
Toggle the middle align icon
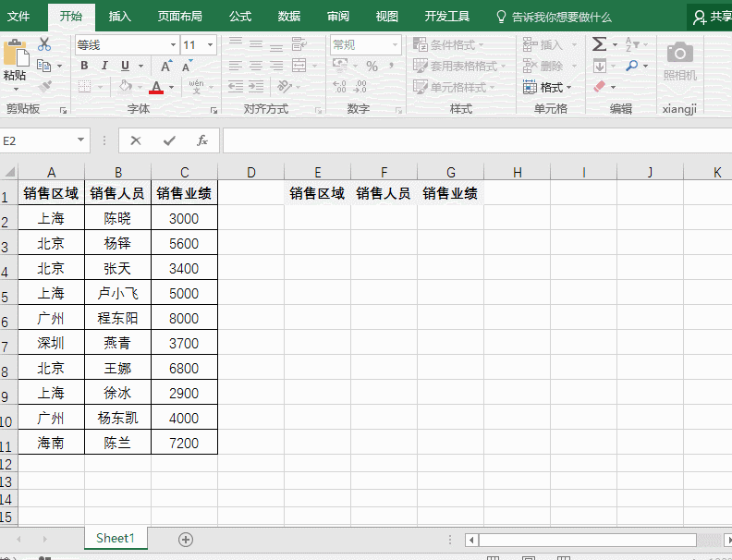coord(256,44)
